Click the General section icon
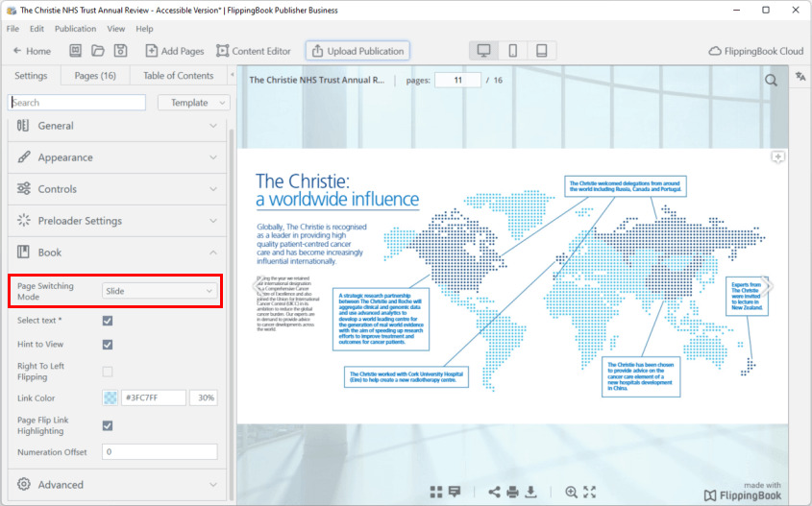This screenshot has height=506, width=812. coord(23,126)
